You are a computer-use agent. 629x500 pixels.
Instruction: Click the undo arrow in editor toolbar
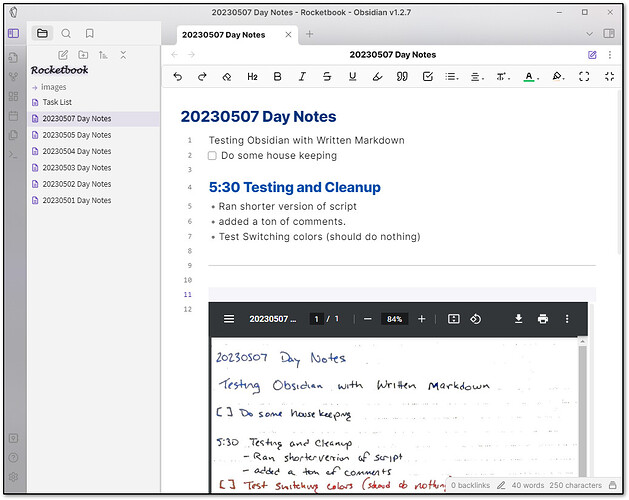[x=178, y=76]
